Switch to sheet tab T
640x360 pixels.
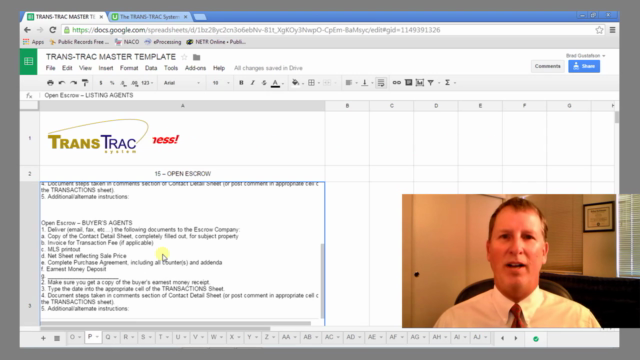[160, 337]
